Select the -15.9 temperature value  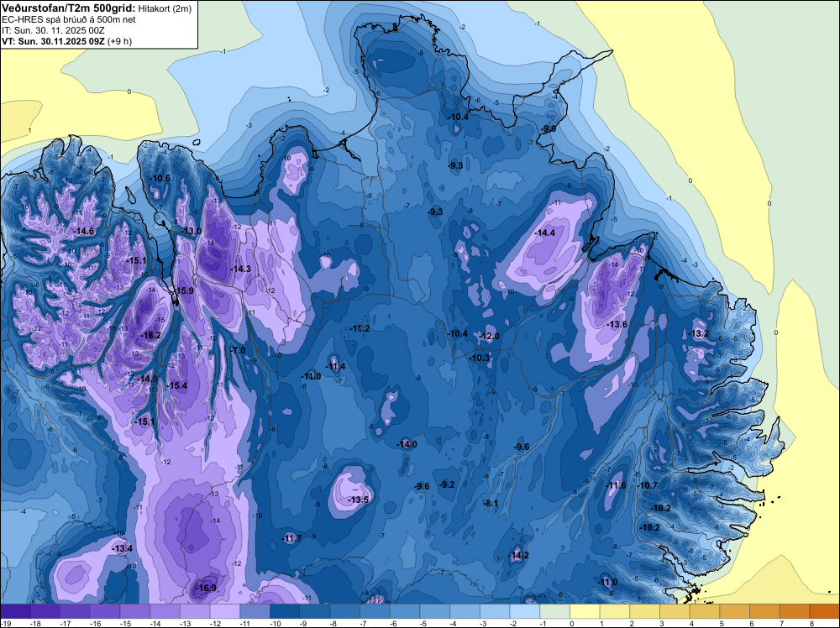point(184,290)
